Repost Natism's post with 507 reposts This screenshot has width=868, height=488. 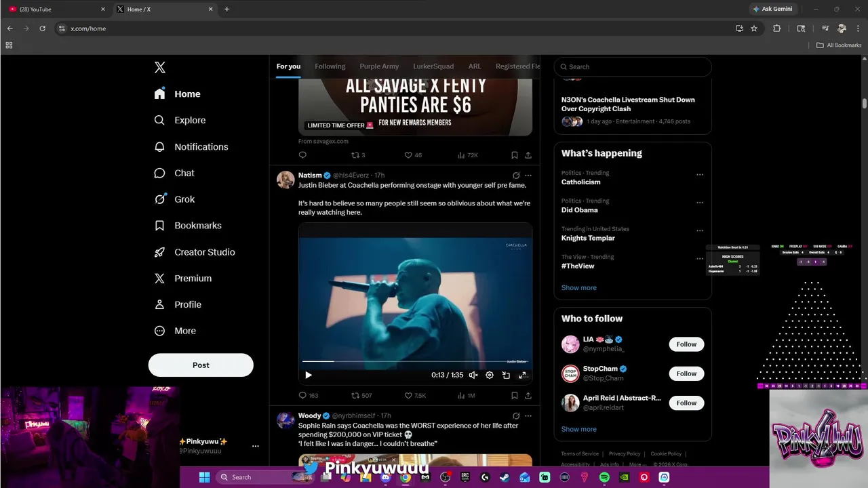(361, 395)
